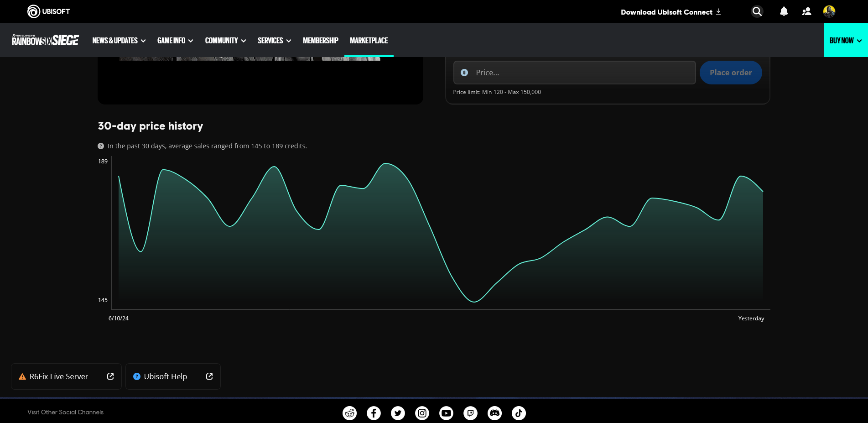Expand the Game Info menu

click(x=175, y=41)
